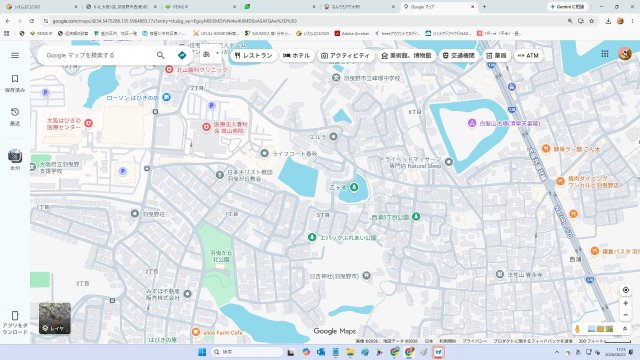Screen dimensions: 640x360
Task: Open directions with the blue diamond icon
Action: click(x=182, y=55)
